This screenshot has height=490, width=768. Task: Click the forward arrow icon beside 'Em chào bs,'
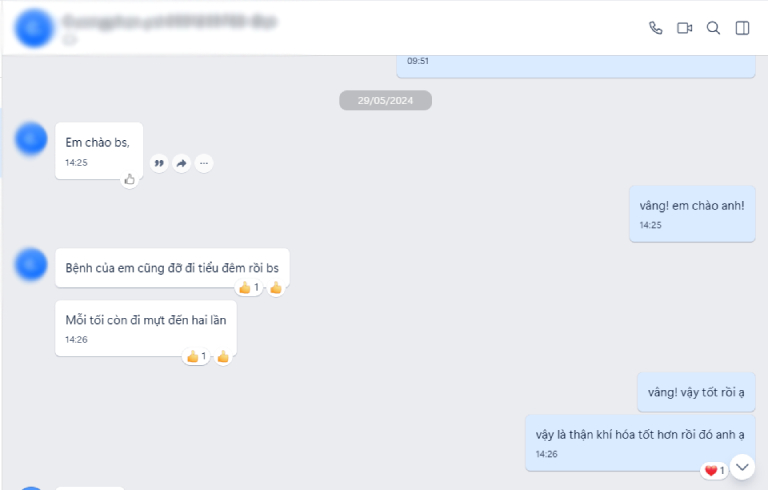point(182,163)
